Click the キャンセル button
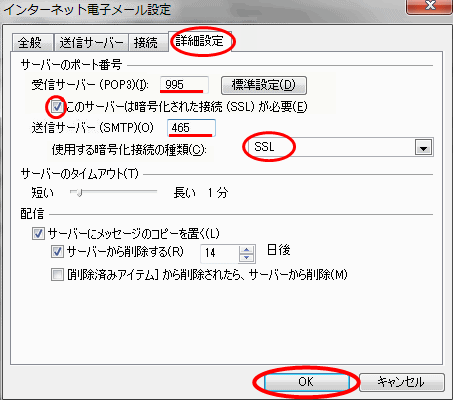The height and width of the screenshot is (400, 453). 401,382
